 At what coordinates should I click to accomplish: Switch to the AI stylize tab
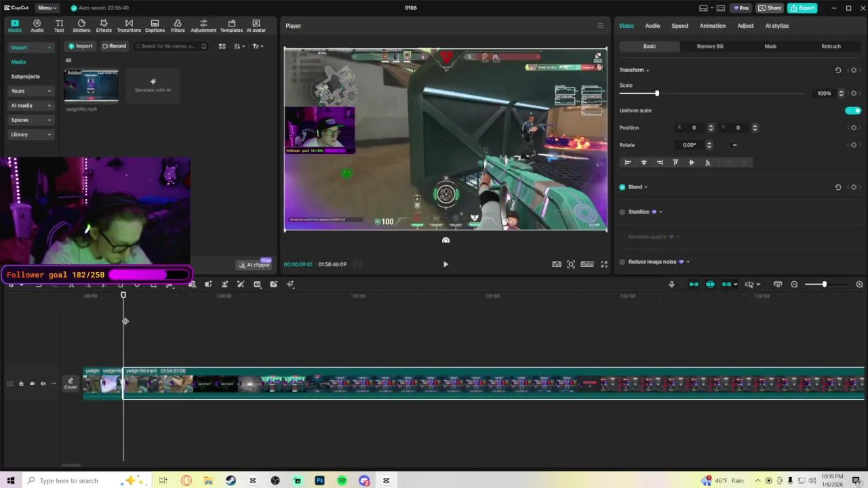click(776, 26)
